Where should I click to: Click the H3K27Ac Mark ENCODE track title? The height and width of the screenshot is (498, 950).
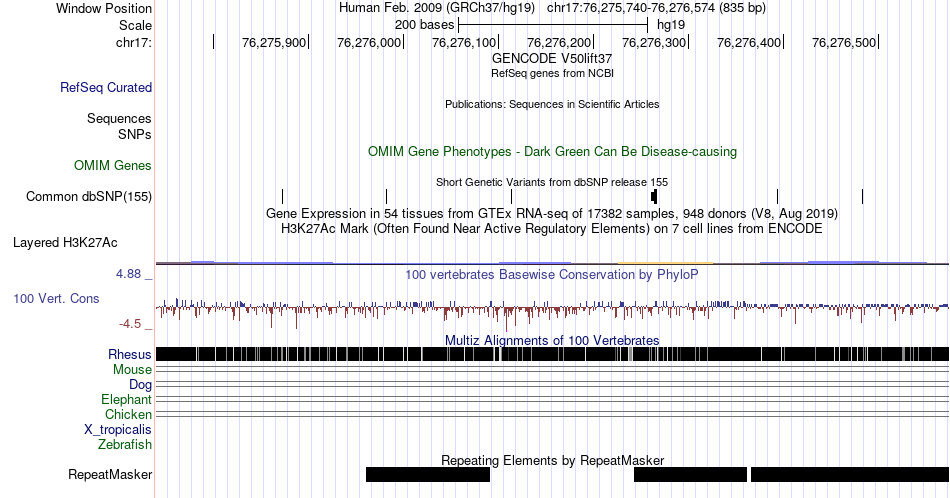552,228
